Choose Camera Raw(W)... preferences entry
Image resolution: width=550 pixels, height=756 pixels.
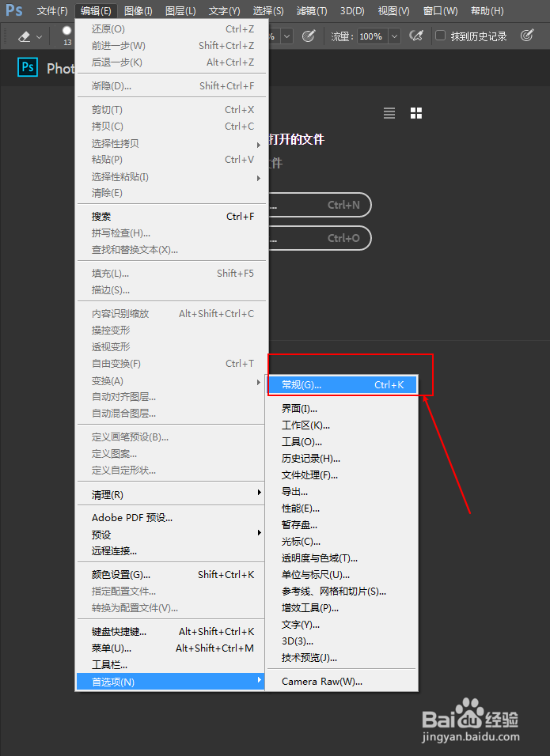[343, 681]
